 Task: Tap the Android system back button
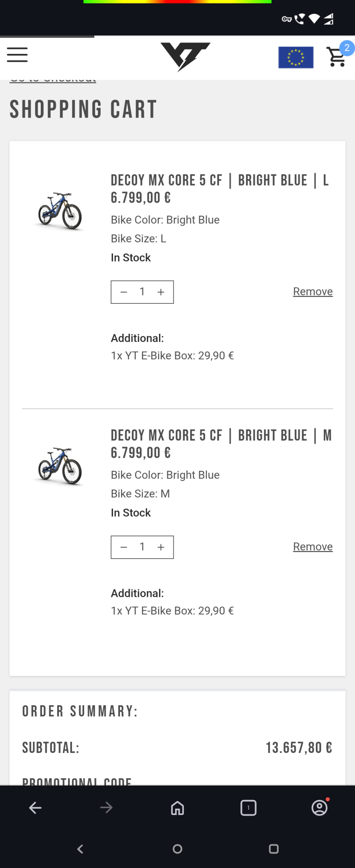pos(80,849)
